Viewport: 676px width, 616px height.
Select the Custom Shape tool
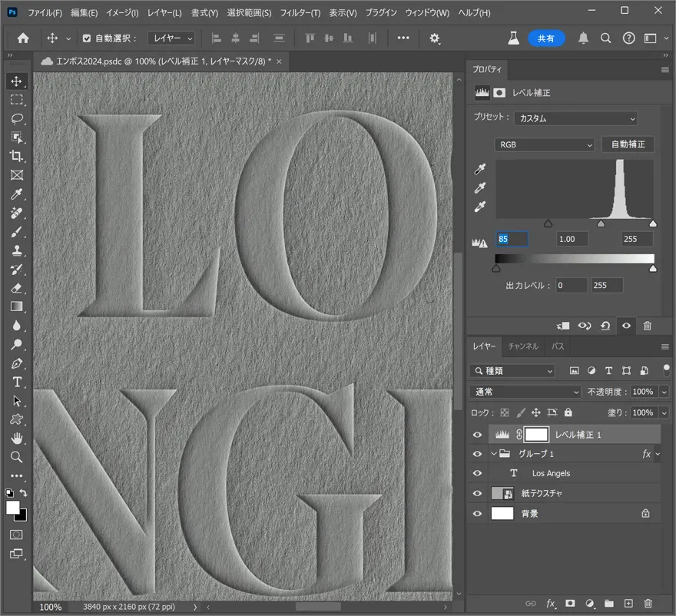coord(16,419)
